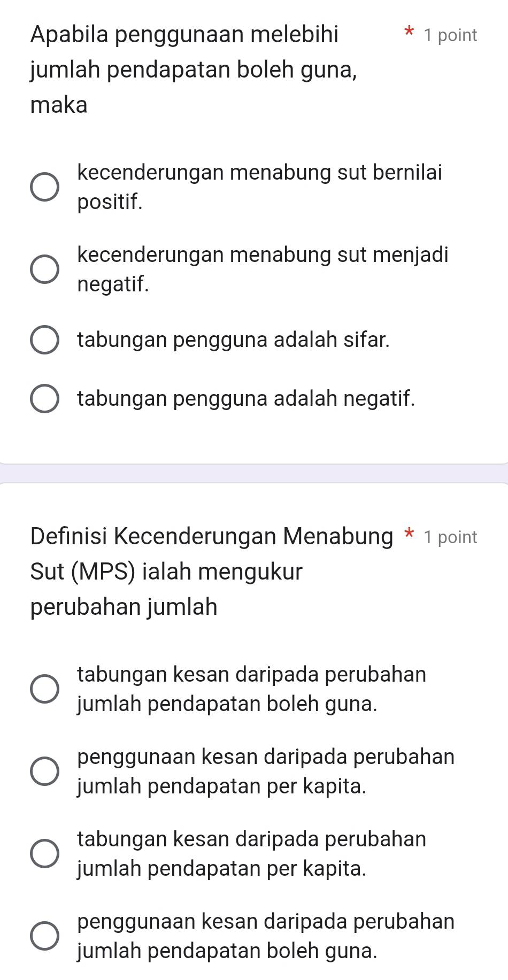Click label 'tabungan kesan daripada perubahan jumlah pendapatan per kapita'

[x=251, y=853]
